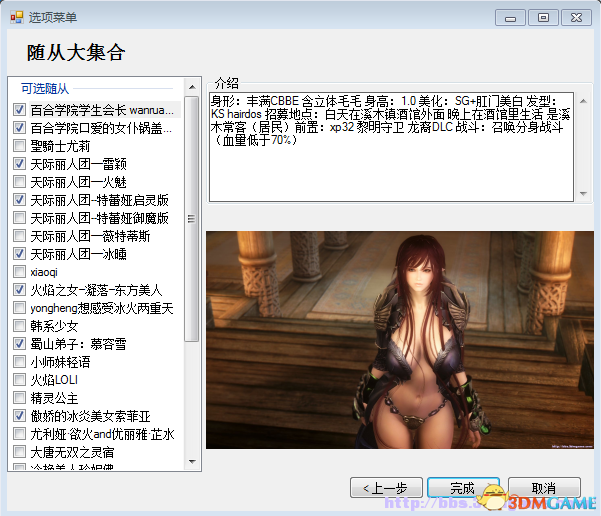Uncheck 天际丽人团—冰瞳 checkbox
This screenshot has height=516, width=601.
19,254
